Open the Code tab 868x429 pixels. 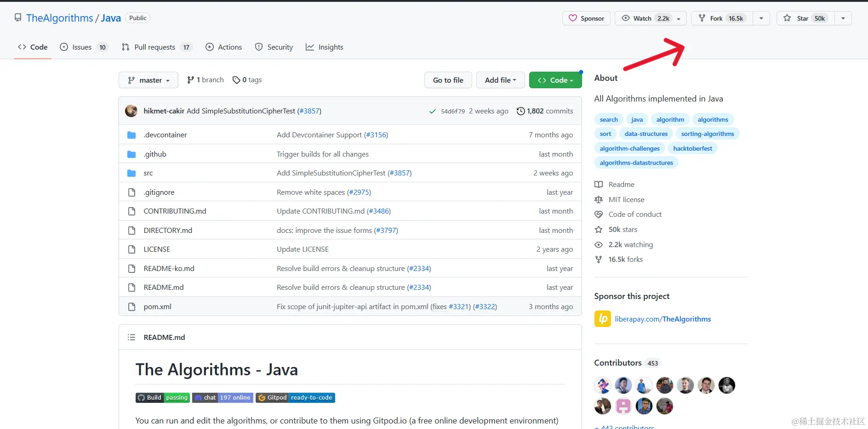pos(33,47)
